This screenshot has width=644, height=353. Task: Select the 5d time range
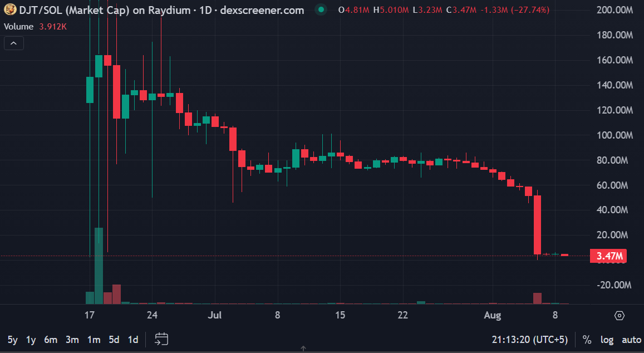pyautogui.click(x=114, y=340)
